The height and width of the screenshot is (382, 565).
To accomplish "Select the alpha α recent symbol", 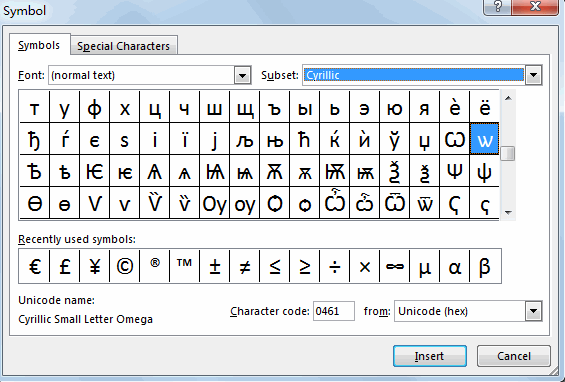I will click(x=455, y=266).
